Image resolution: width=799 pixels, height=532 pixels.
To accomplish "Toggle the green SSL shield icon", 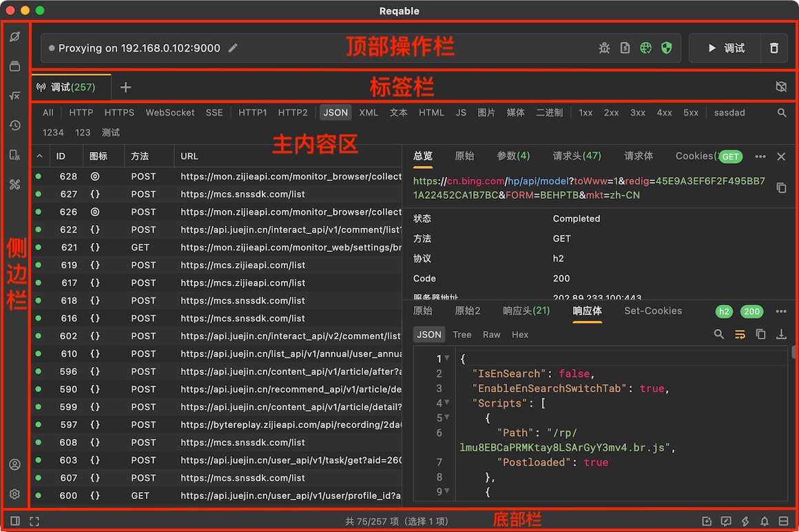I will click(x=667, y=48).
